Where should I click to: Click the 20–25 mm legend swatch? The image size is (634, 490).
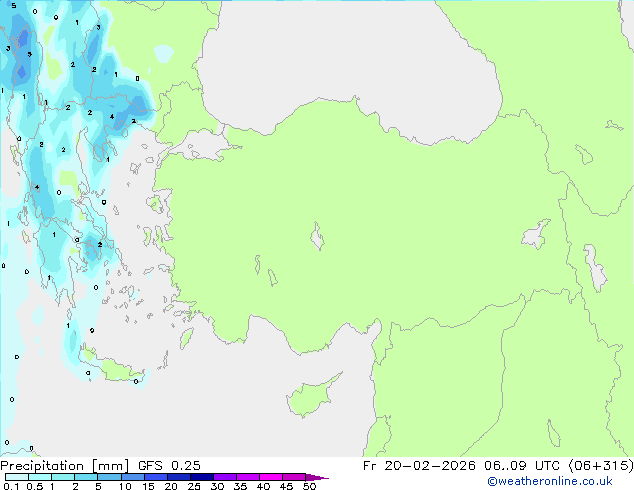179,477
